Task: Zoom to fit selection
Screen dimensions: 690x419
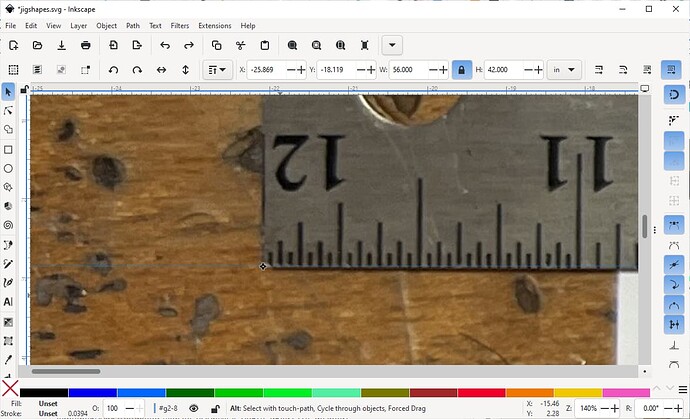Action: click(x=292, y=45)
